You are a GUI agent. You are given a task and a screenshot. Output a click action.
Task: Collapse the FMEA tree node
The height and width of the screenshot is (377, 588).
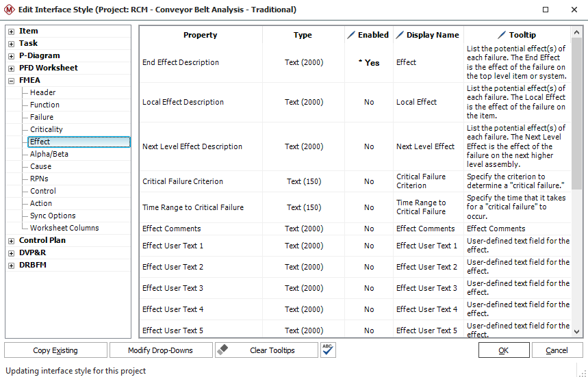pos(11,81)
